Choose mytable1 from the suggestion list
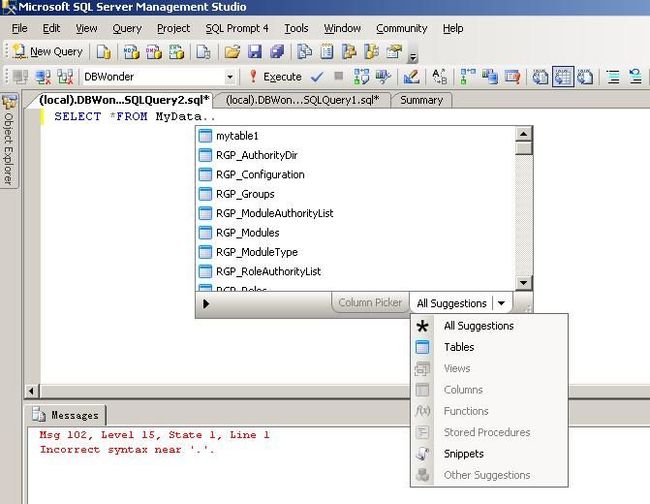The image size is (650, 504). point(355,136)
